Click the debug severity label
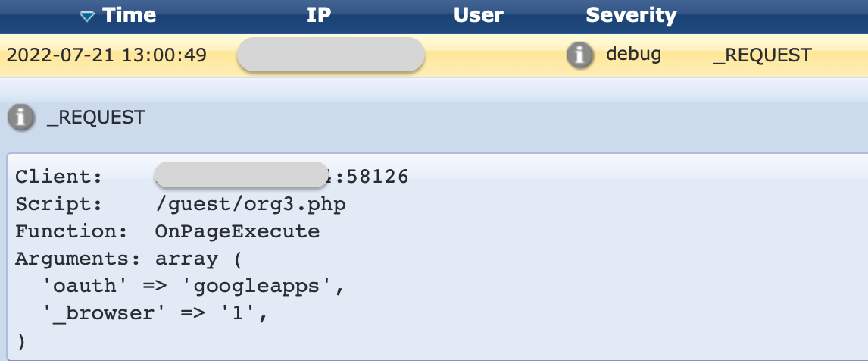This screenshot has width=868, height=361. [633, 55]
